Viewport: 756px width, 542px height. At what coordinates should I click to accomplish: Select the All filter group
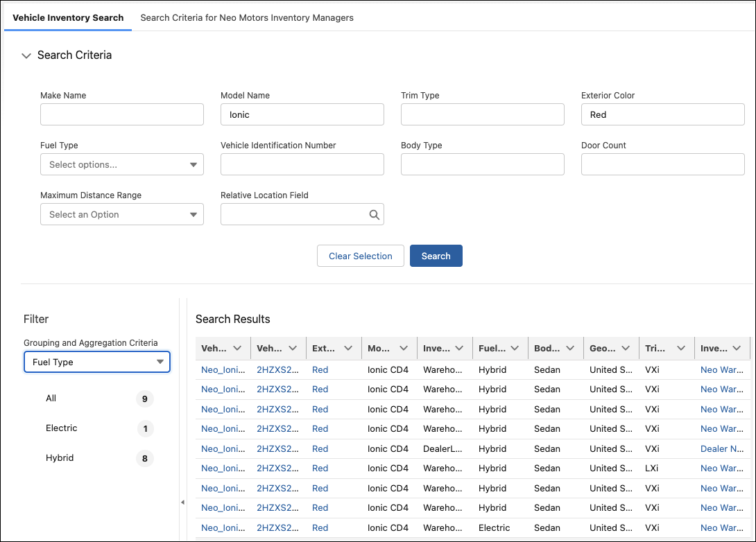click(x=51, y=399)
